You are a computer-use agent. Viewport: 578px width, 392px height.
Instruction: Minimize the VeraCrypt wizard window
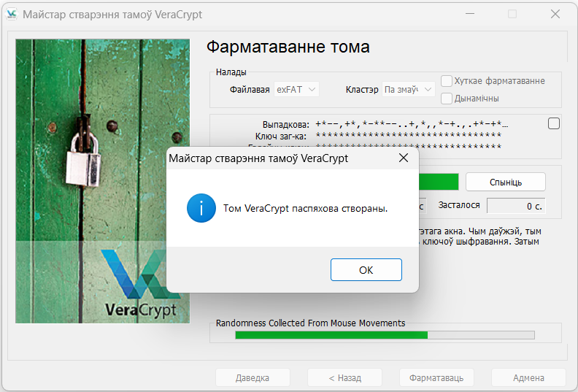[x=470, y=14]
